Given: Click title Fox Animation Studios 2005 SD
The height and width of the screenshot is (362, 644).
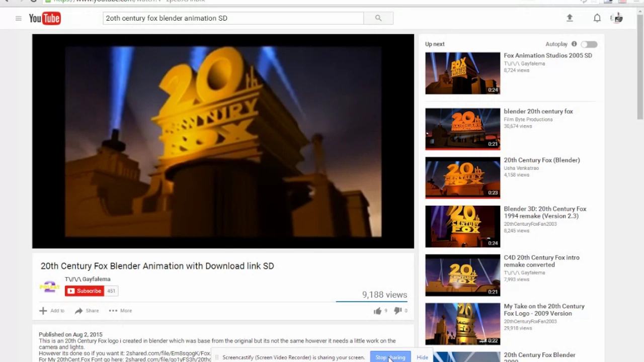Looking at the screenshot, I should (x=548, y=55).
